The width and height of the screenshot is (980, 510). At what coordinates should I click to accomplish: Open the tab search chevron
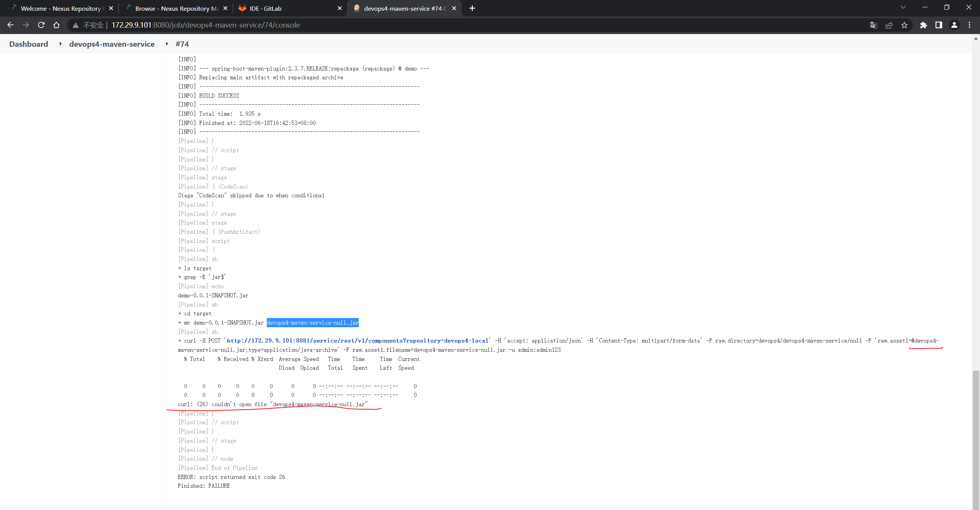pos(903,8)
